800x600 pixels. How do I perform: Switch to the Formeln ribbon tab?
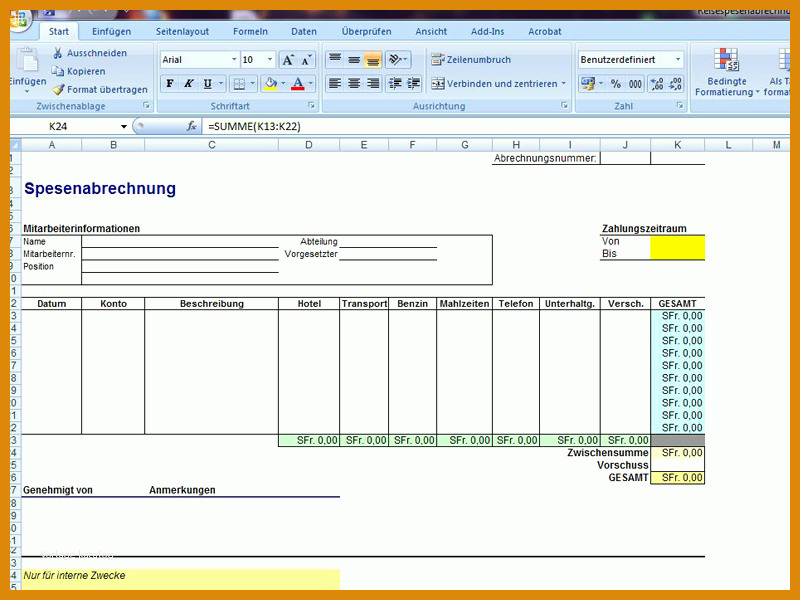[250, 32]
